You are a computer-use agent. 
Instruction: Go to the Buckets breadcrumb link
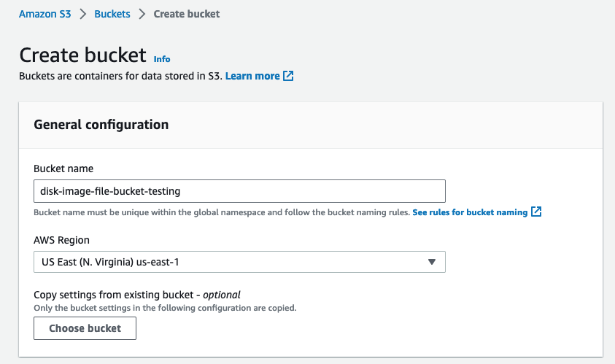(112, 14)
